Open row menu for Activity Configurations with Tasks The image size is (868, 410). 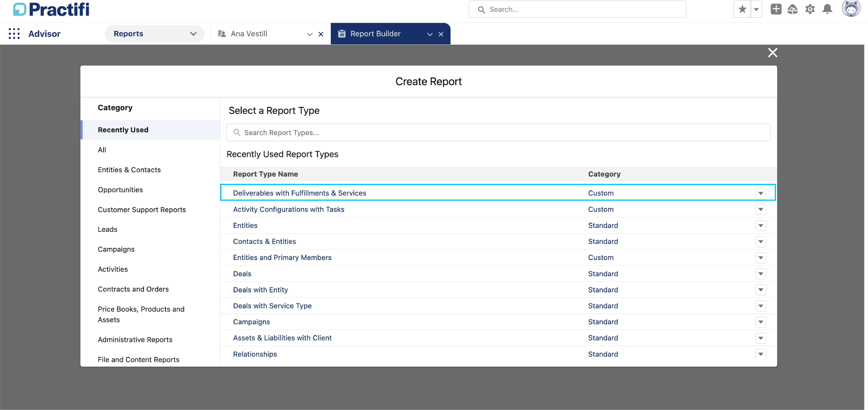tap(760, 209)
